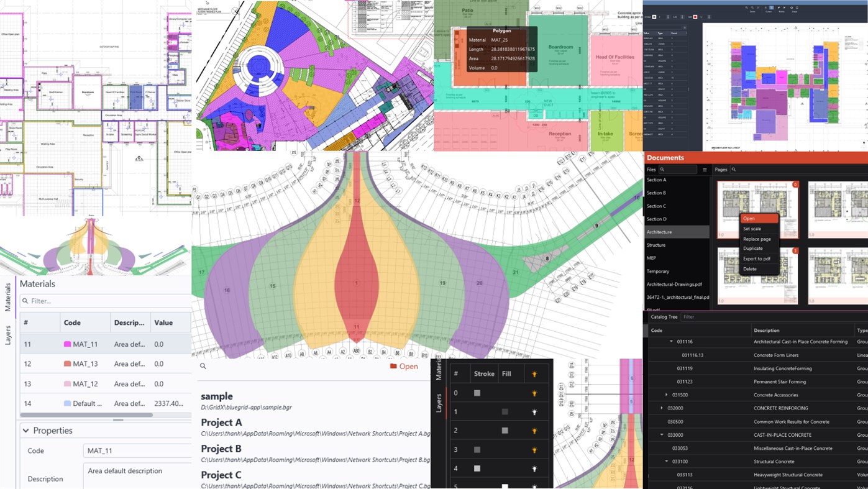868x489 pixels.
Task: Select the MEP file entry
Action: coord(677,258)
